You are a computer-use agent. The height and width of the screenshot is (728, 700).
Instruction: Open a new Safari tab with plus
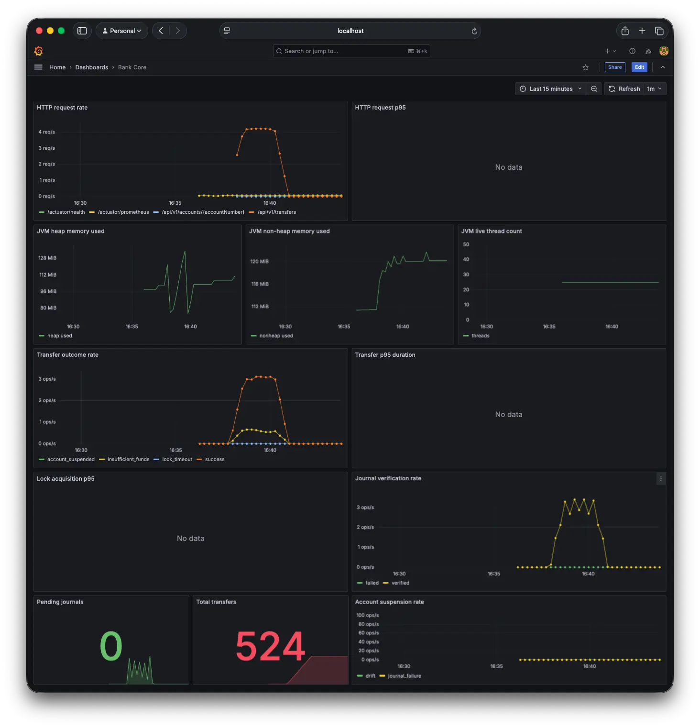pyautogui.click(x=642, y=31)
